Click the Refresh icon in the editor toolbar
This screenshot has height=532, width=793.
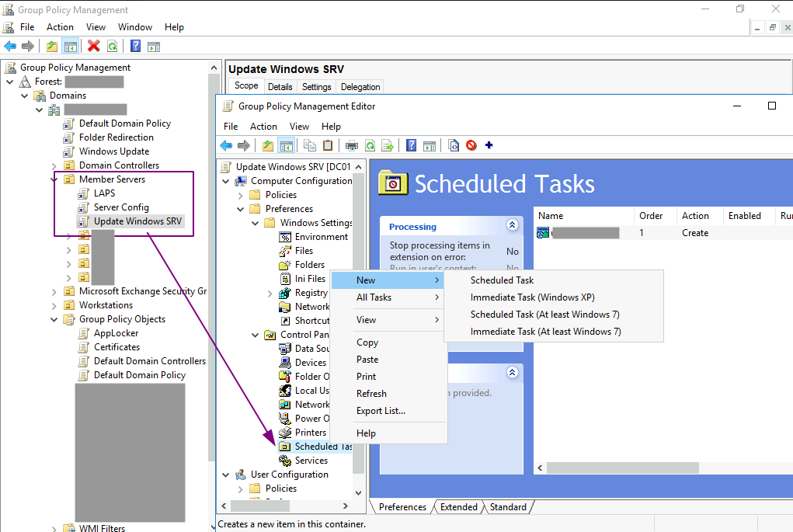(x=370, y=145)
